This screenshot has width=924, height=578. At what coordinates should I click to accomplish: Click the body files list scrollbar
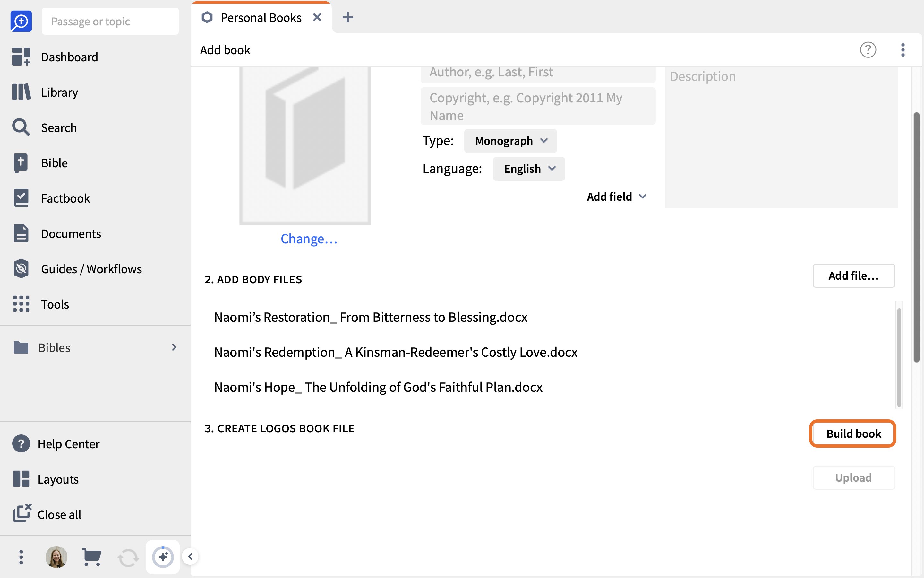899,357
